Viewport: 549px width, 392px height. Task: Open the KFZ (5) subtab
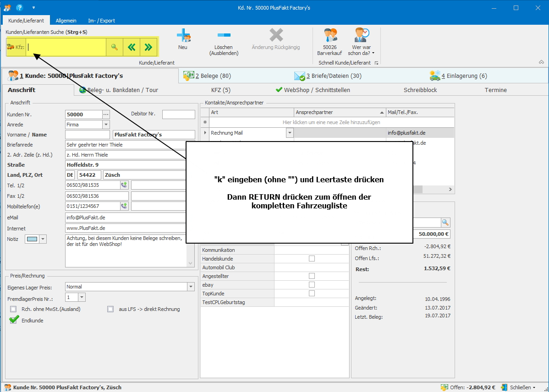coord(221,90)
